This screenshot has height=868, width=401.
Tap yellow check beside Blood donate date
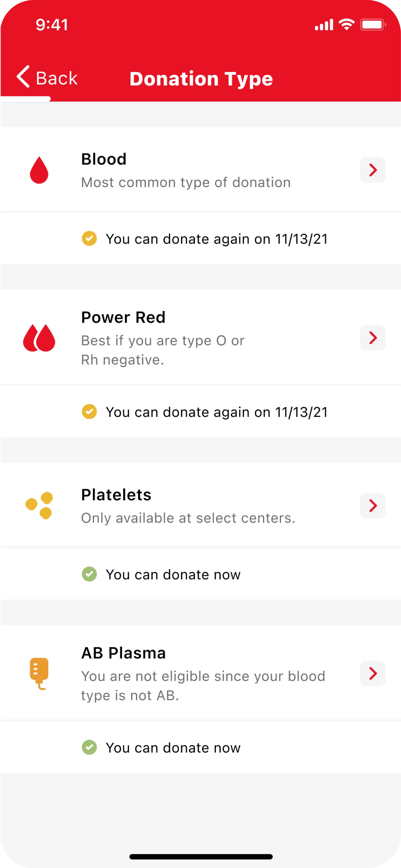tap(89, 239)
